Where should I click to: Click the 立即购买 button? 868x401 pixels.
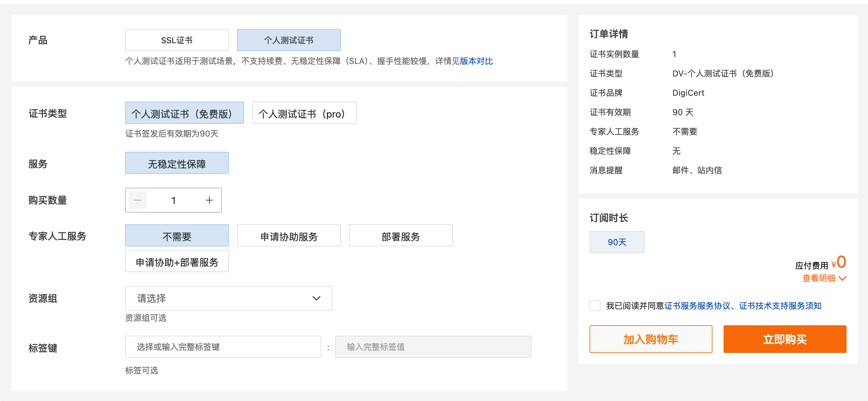click(x=784, y=339)
